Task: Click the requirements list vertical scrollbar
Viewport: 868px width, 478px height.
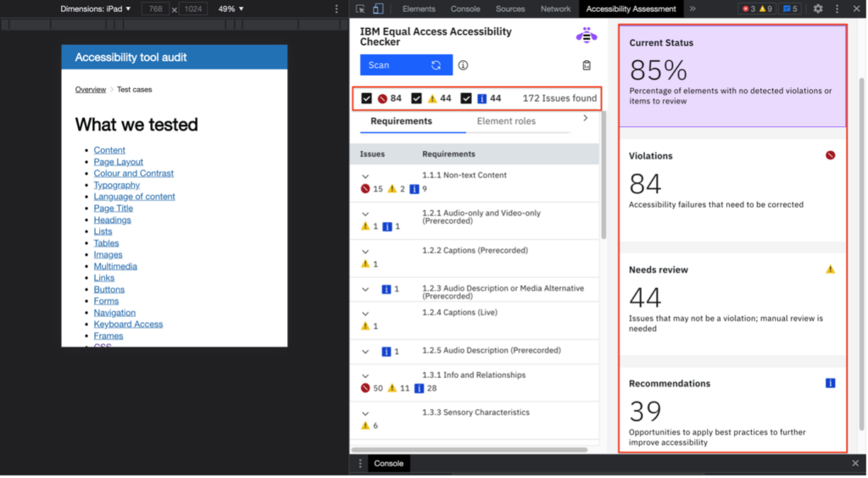Action: point(603,175)
